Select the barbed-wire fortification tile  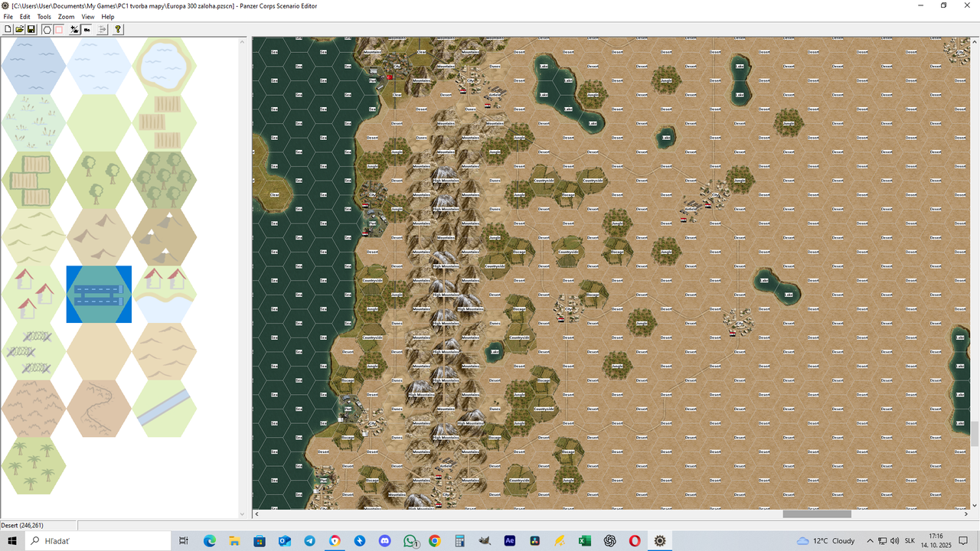(x=34, y=351)
